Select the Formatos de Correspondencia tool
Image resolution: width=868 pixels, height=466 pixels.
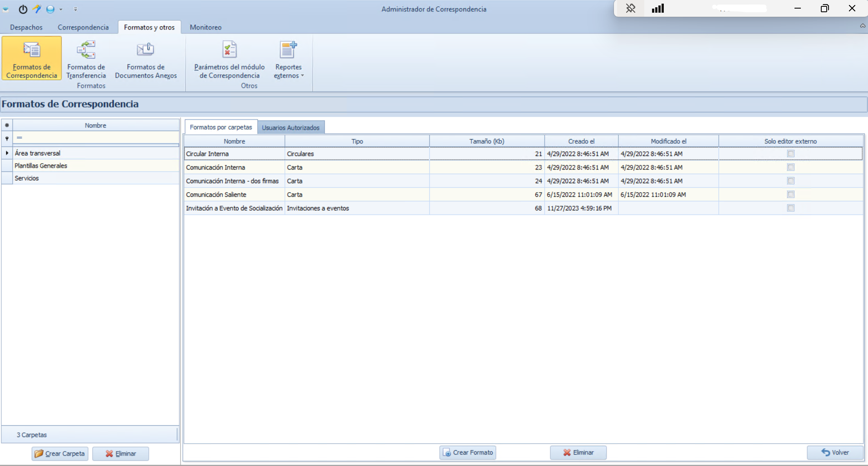point(31,58)
